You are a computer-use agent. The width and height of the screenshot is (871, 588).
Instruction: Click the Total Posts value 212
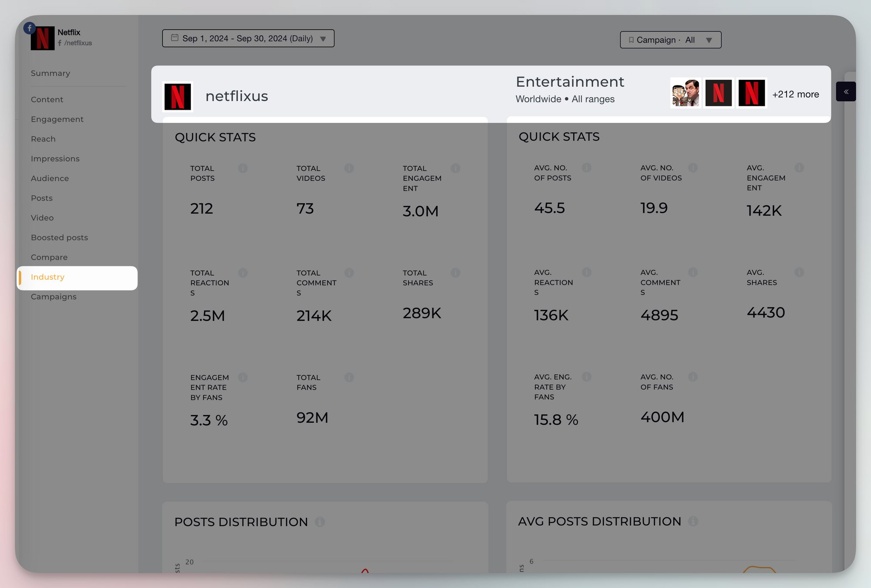(x=202, y=209)
